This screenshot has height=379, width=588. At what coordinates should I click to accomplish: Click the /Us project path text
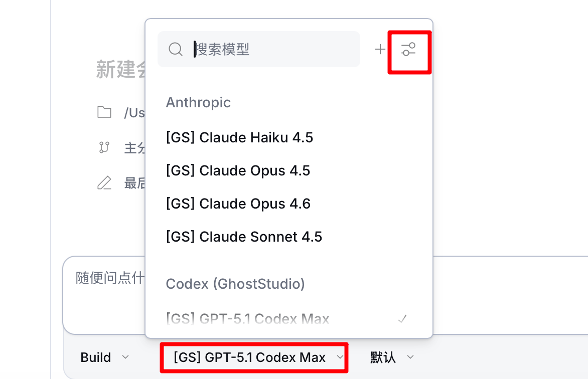click(134, 113)
